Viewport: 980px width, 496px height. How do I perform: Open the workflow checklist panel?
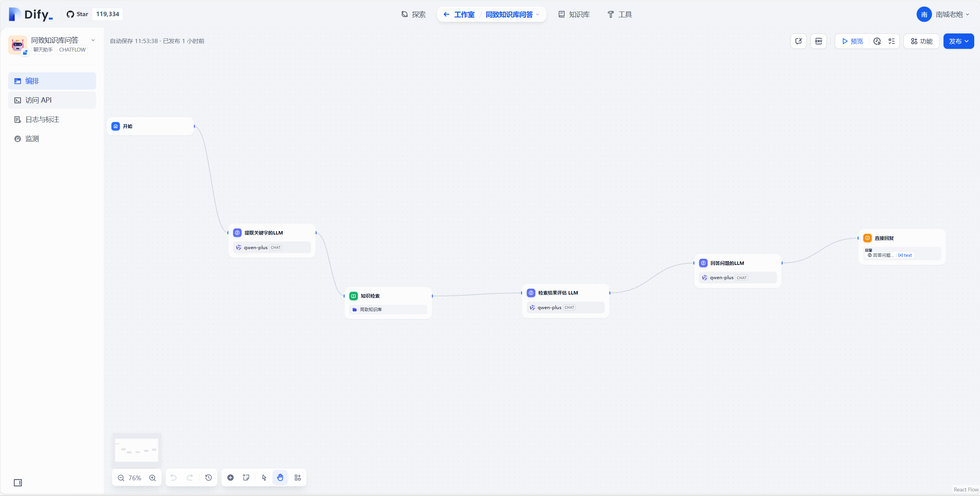[892, 41]
